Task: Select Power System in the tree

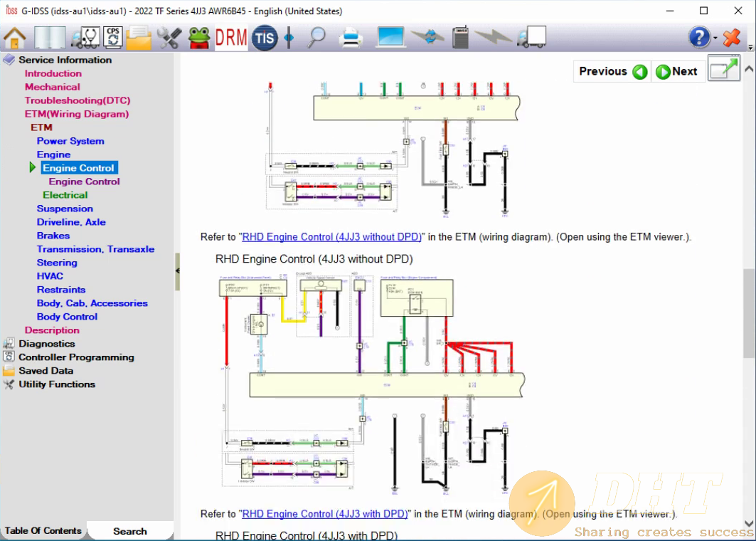Action: coord(70,141)
